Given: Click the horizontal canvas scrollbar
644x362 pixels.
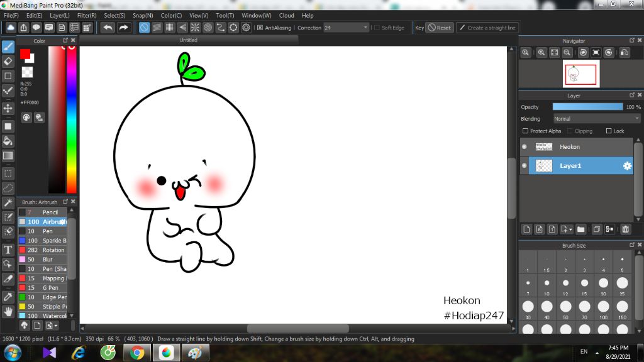Looking at the screenshot, I should [297, 328].
